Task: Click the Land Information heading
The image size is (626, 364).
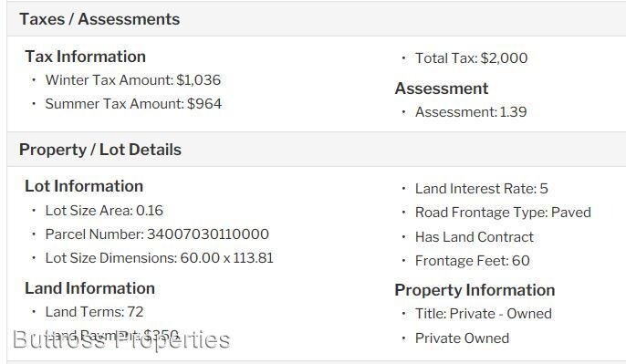Action: 89,288
